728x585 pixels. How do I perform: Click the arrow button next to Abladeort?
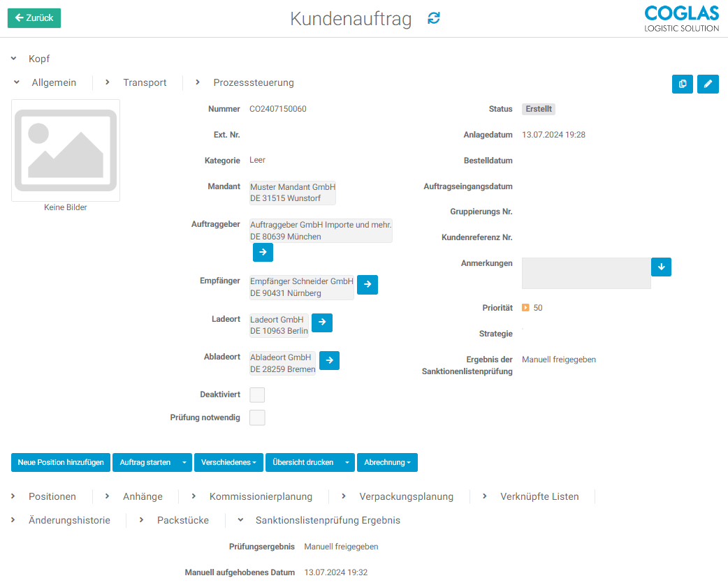[x=329, y=360]
